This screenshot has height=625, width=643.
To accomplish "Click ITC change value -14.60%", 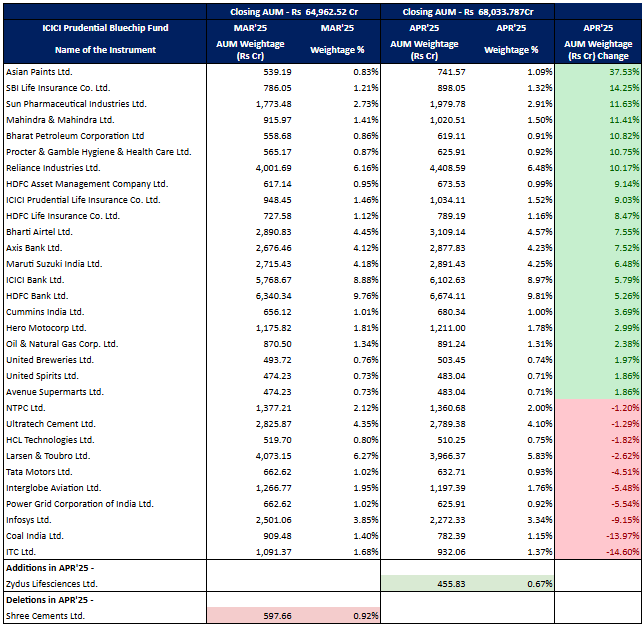I will (623, 552).
